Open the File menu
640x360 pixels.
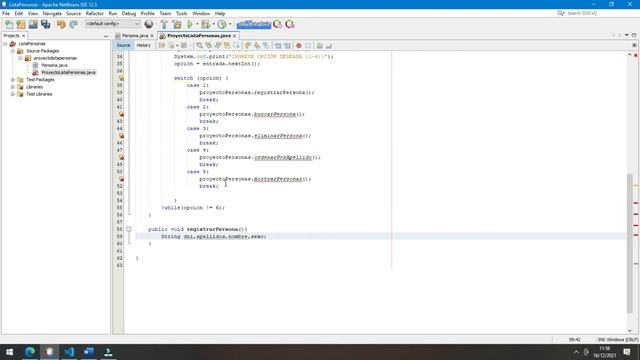(x=6, y=13)
